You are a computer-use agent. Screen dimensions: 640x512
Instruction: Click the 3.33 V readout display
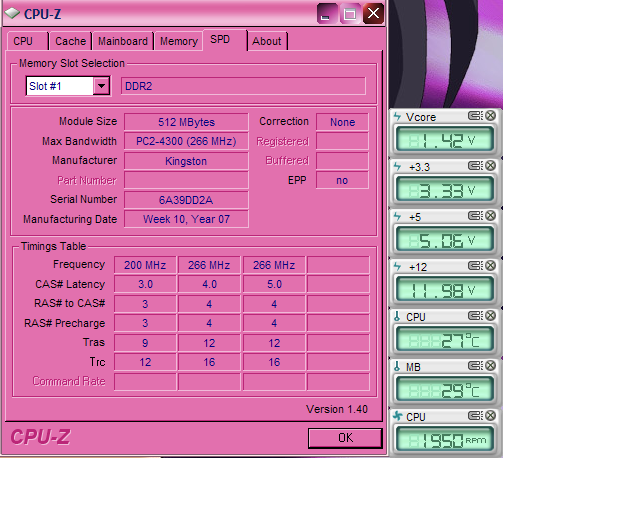point(445,189)
